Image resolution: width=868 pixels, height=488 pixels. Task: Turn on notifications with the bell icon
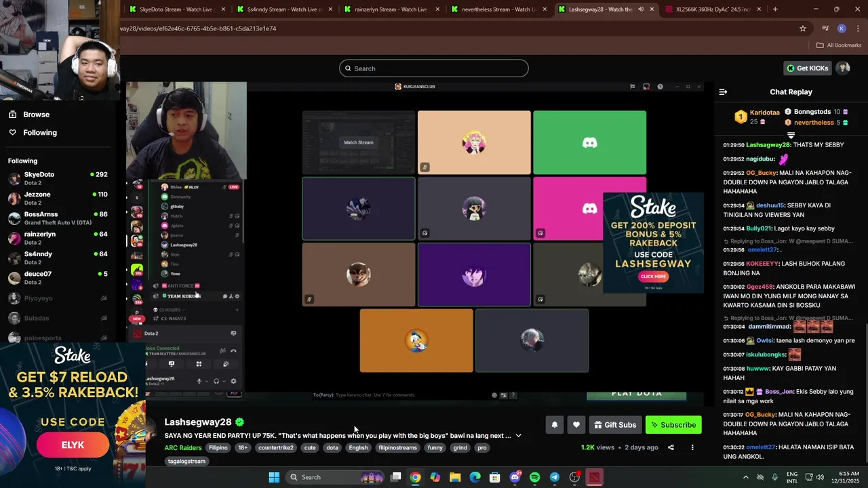tap(554, 425)
